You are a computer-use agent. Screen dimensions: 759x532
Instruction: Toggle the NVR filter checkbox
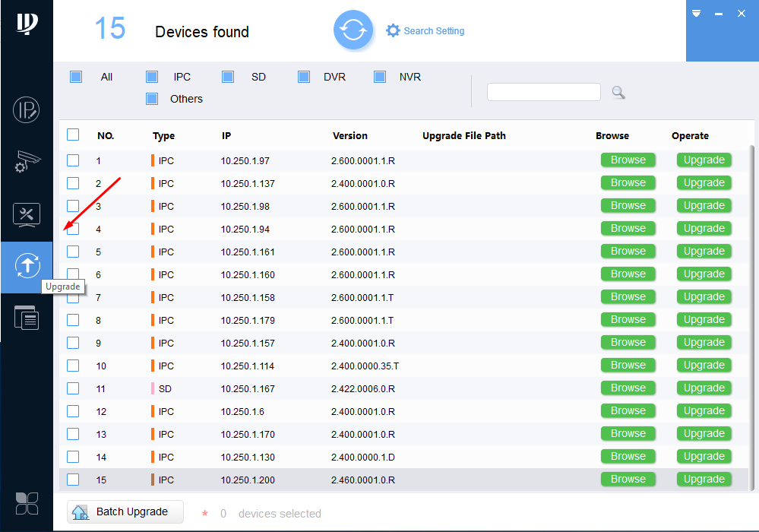coord(380,77)
